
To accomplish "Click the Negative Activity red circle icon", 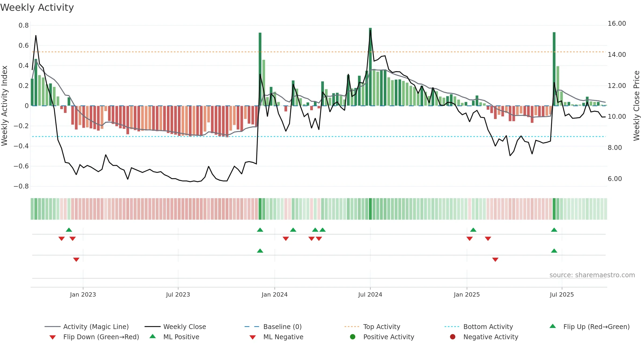I will (453, 337).
